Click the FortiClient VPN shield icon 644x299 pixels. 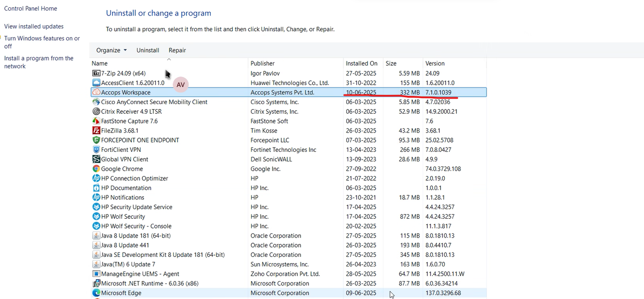tap(96, 150)
